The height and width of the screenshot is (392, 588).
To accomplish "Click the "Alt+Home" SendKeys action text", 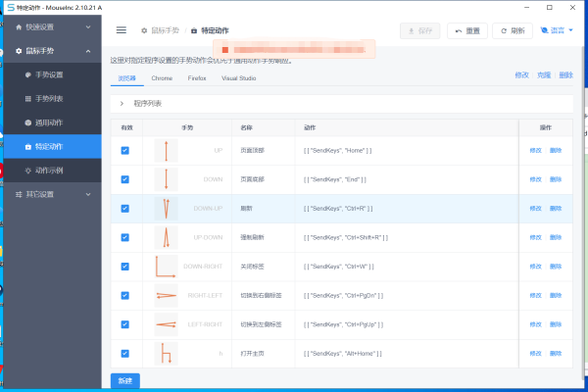I will click(343, 354).
